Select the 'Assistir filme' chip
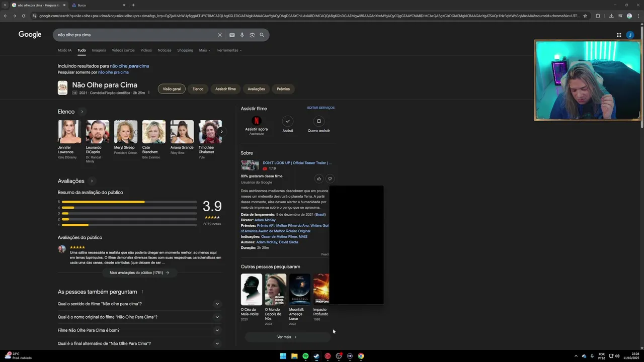This screenshot has width=644, height=362. [x=225, y=89]
